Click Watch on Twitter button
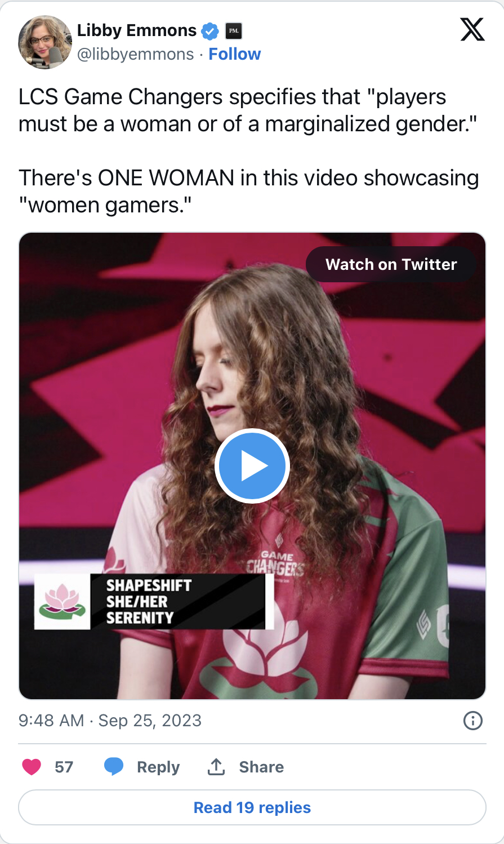 pos(391,264)
